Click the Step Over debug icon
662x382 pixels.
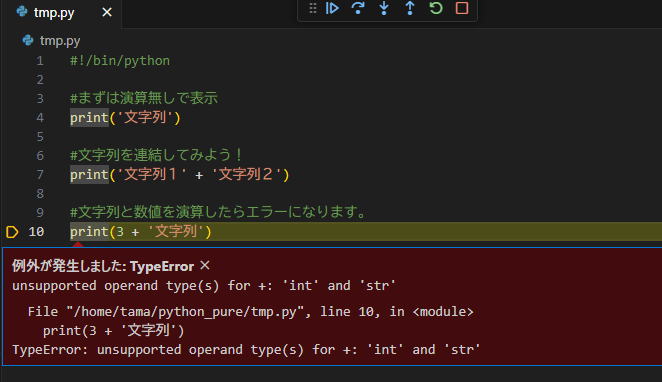[x=358, y=8]
